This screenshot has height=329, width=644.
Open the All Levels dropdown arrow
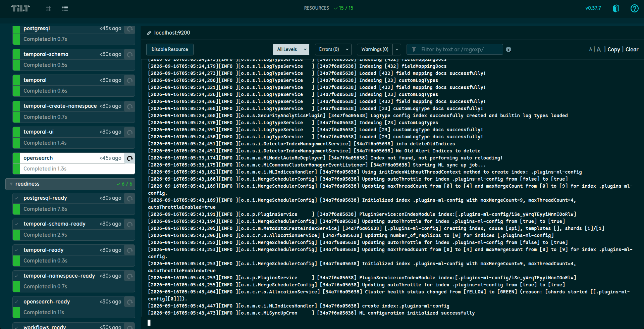coord(305,49)
